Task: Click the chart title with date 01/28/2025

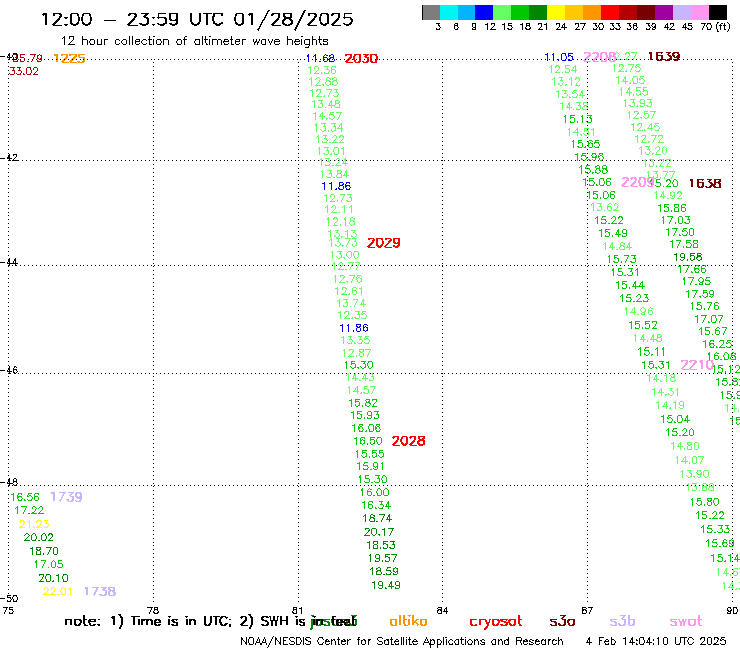Action: [x=197, y=19]
